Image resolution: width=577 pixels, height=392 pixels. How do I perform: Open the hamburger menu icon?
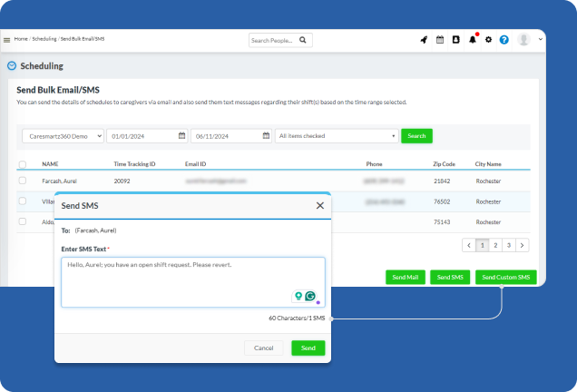coord(6,40)
